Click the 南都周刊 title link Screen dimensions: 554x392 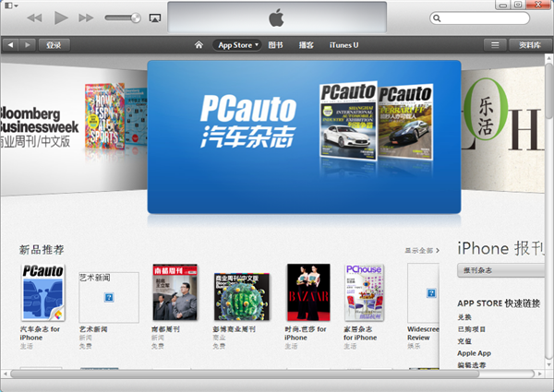(165, 329)
